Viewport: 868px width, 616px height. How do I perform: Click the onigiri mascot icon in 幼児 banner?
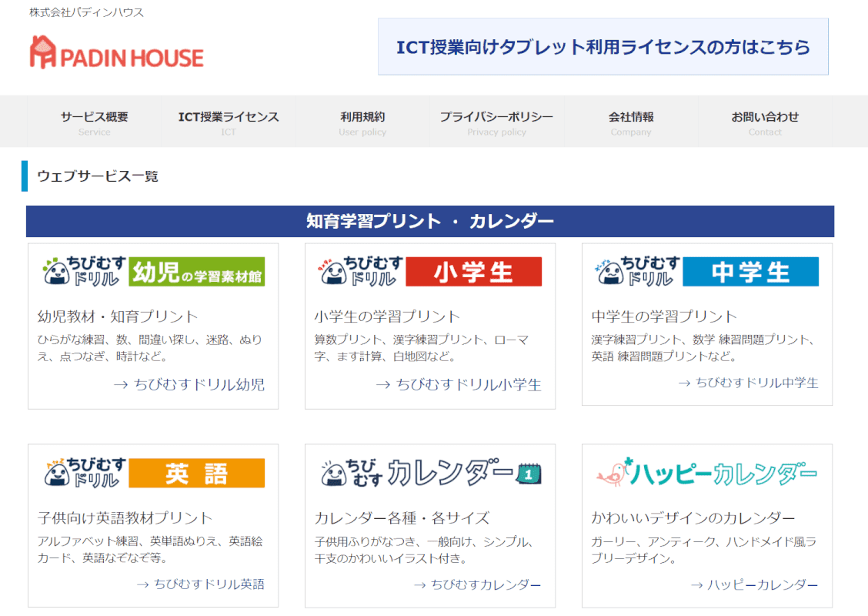pos(56,272)
